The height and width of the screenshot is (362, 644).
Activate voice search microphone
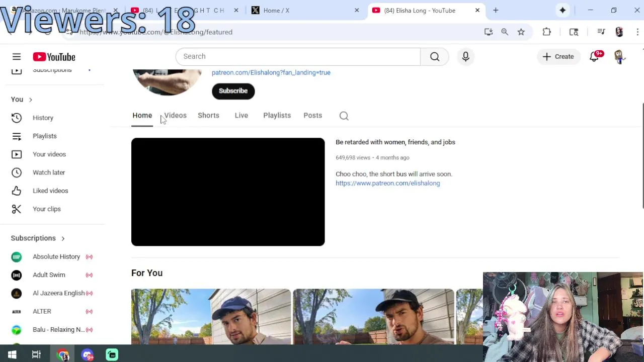pos(465,56)
